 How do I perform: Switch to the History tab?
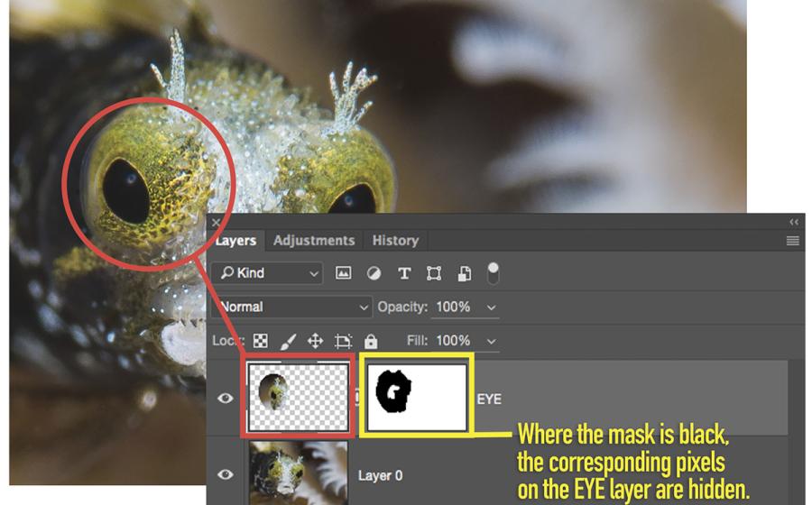(395, 241)
